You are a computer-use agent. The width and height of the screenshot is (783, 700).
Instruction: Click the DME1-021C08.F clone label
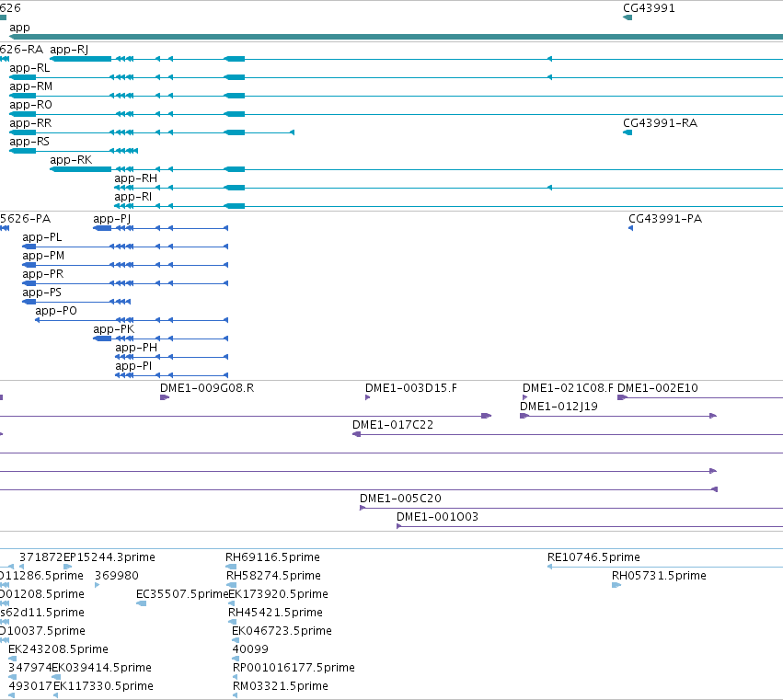tap(568, 388)
